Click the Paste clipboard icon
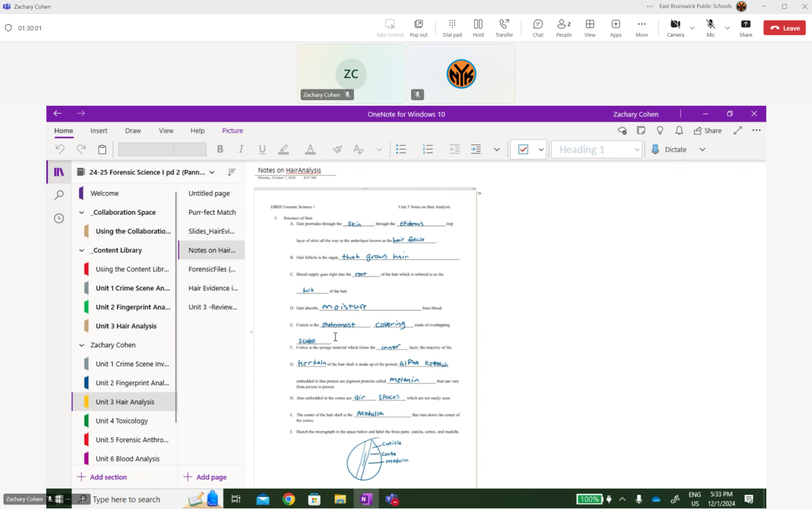812x509 pixels. click(x=102, y=150)
